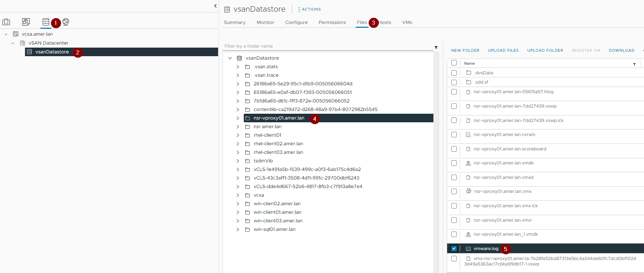Collapse the vSAN Datacenter node
644x273 pixels.
[13, 43]
